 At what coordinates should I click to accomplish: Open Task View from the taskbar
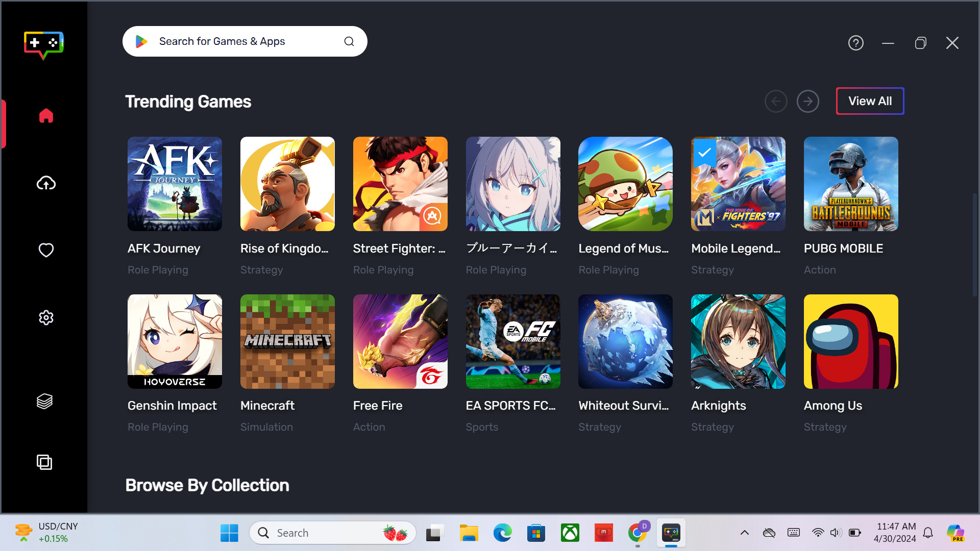click(434, 533)
